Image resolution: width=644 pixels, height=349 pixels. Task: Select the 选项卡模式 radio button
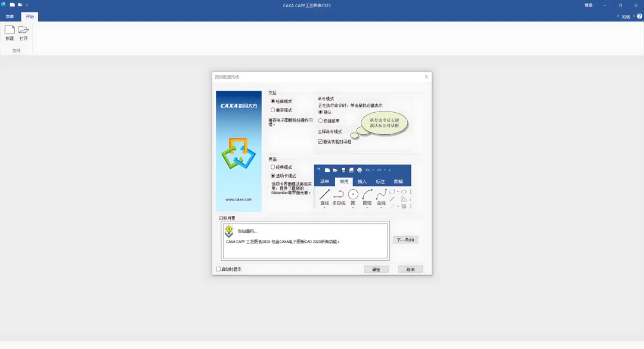(283, 176)
